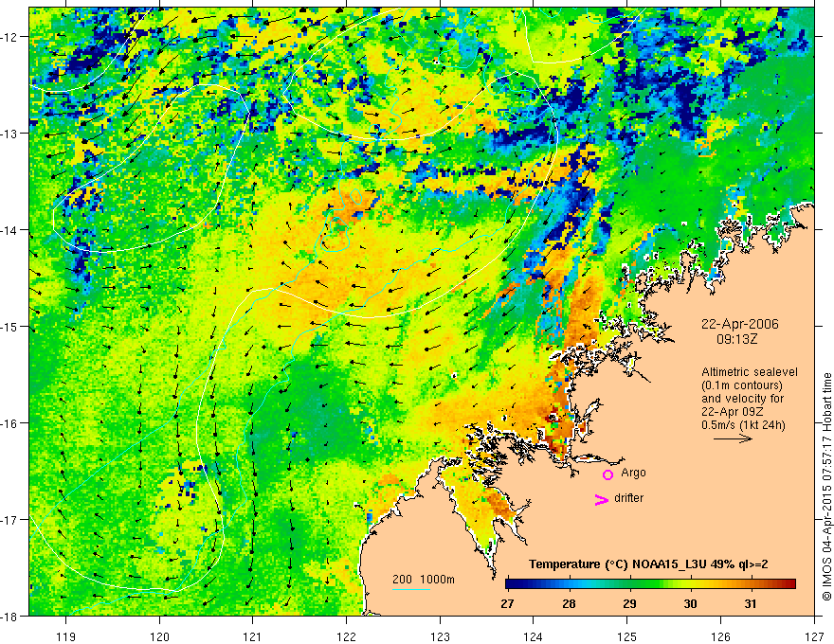Click the 28 value on temperature scale
The height and width of the screenshot is (644, 834).
(x=570, y=603)
